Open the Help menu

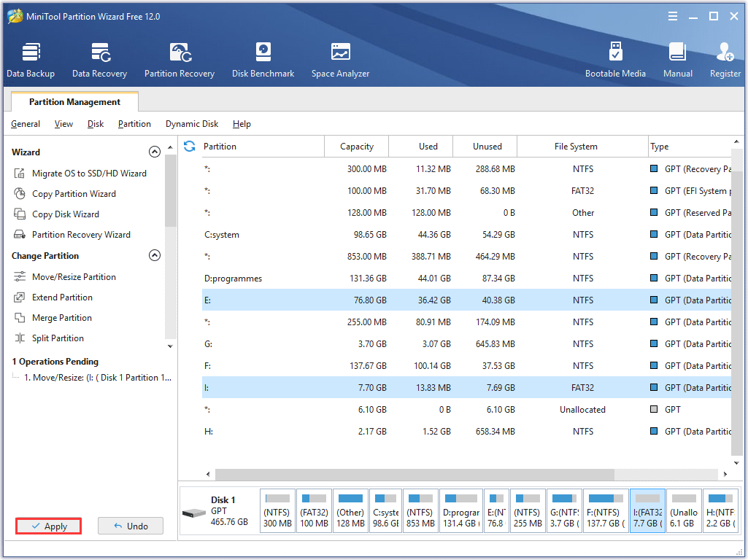(242, 124)
